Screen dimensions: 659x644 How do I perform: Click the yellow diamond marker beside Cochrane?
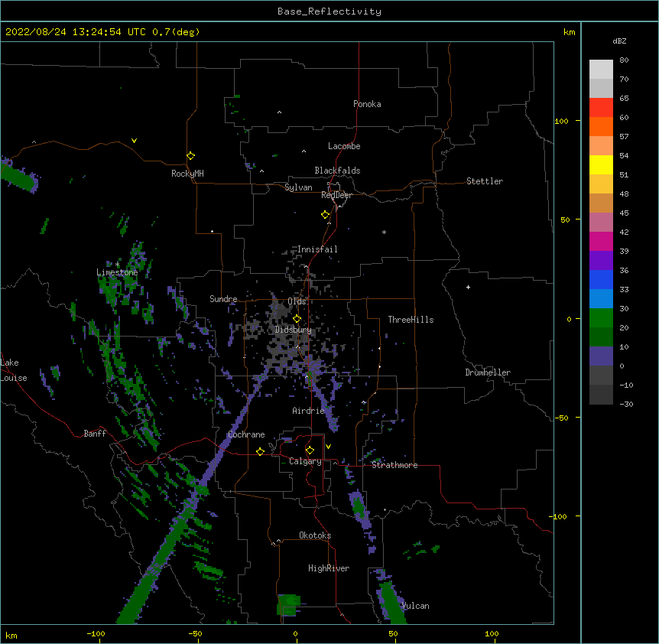click(x=260, y=451)
